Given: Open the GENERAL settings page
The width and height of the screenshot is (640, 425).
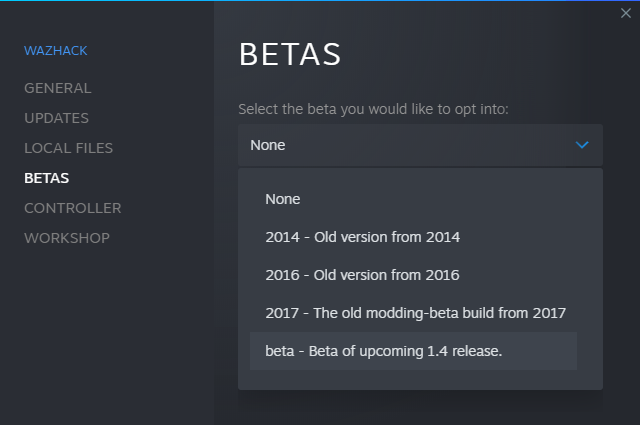Looking at the screenshot, I should tap(58, 88).
